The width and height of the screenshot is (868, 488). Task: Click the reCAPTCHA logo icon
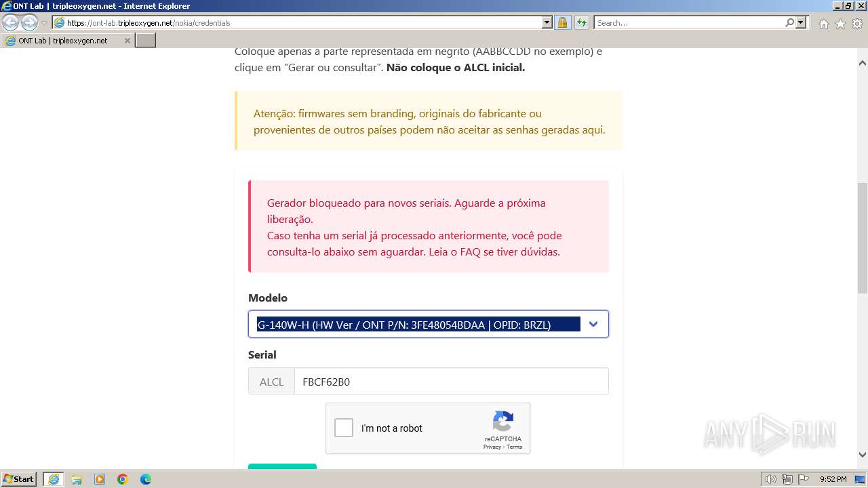[x=502, y=422]
